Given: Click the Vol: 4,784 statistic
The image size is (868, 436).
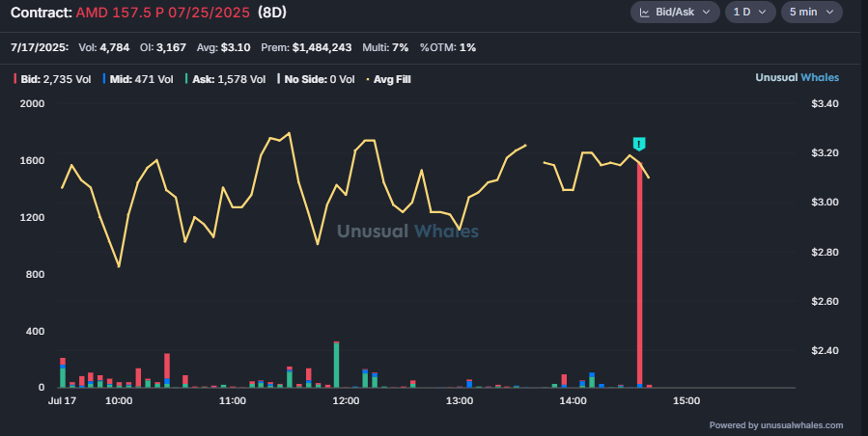Looking at the screenshot, I should [x=104, y=47].
